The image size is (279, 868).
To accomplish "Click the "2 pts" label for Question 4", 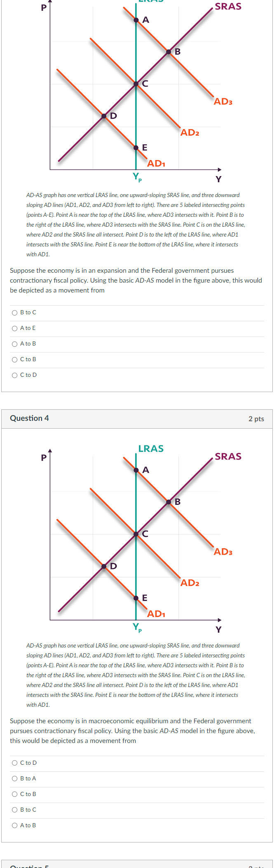I will coord(256,418).
